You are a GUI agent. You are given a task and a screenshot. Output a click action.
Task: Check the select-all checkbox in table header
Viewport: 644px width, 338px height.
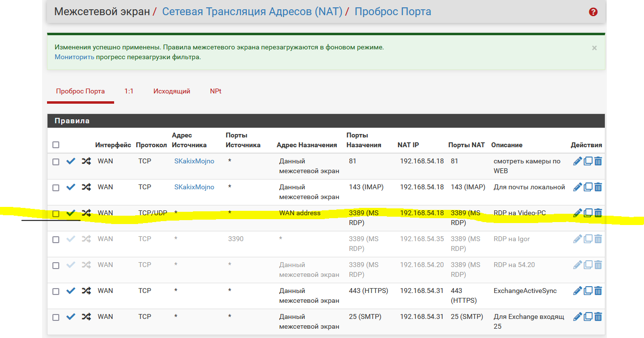click(56, 145)
